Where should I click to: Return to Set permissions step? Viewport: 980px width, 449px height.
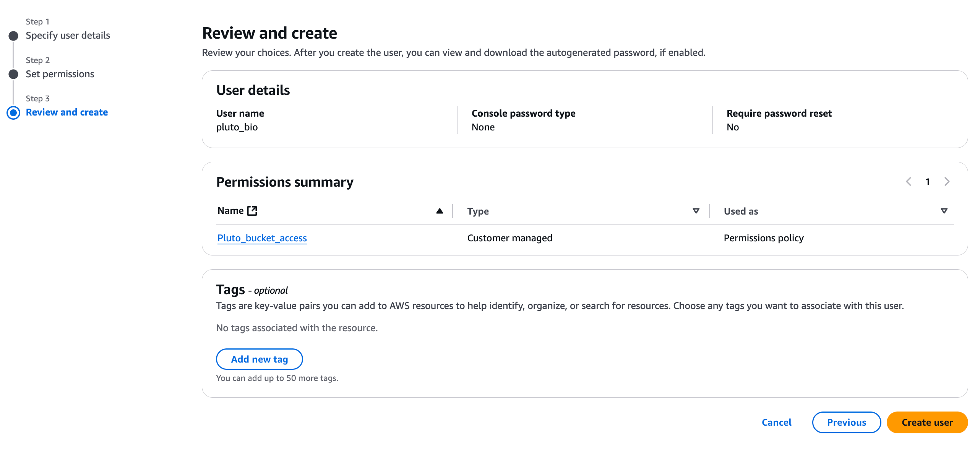(x=60, y=74)
